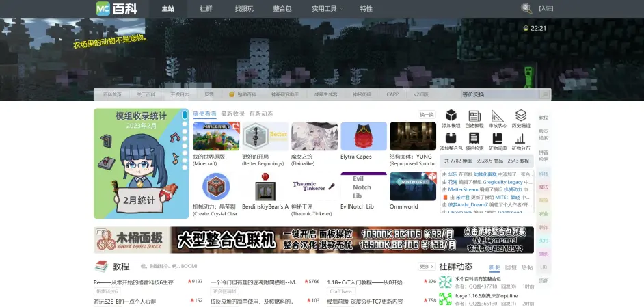Open 神秘研究助手 link
This screenshot has width=644, height=307.
tap(285, 94)
